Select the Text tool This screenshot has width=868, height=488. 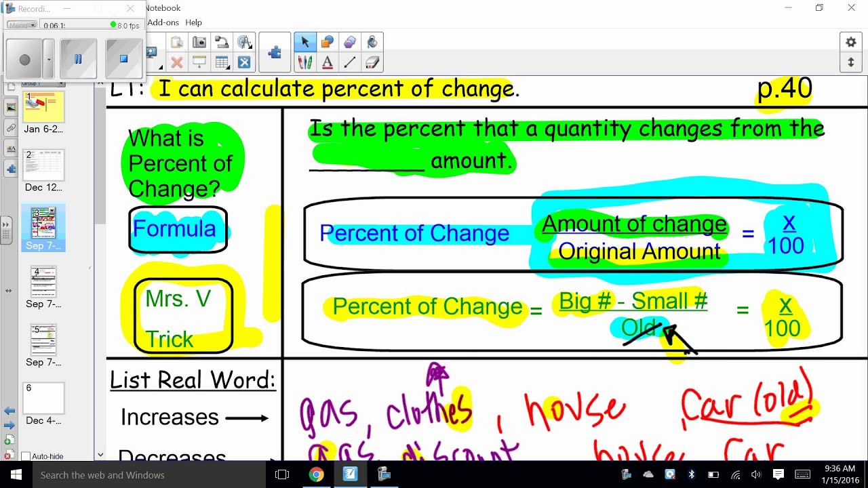(x=328, y=63)
